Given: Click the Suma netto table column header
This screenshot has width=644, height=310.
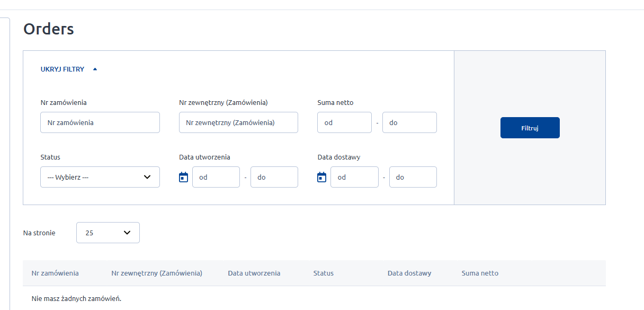Looking at the screenshot, I should tap(480, 273).
